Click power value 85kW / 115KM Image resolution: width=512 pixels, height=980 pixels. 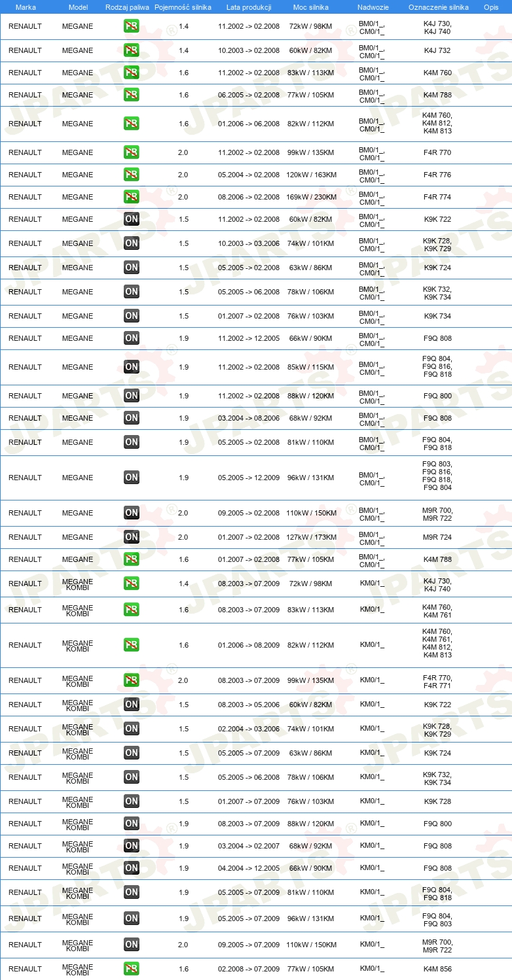click(x=311, y=367)
